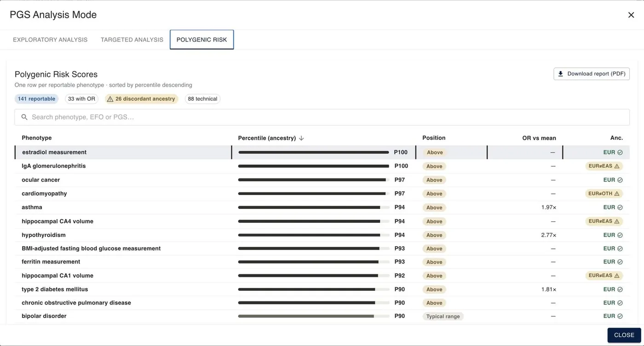This screenshot has height=346, width=644.
Task: Click the EUR checkmark for bipolar disorder
Action: [620, 316]
